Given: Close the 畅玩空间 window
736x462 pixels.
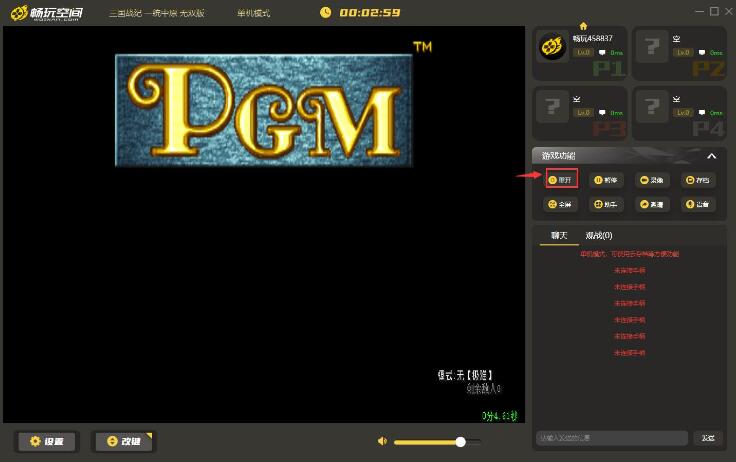Looking at the screenshot, I should (728, 11).
